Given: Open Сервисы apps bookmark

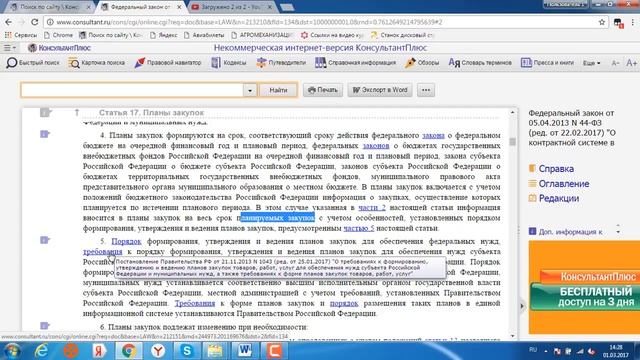Looking at the screenshot, I should tap(20, 35).
